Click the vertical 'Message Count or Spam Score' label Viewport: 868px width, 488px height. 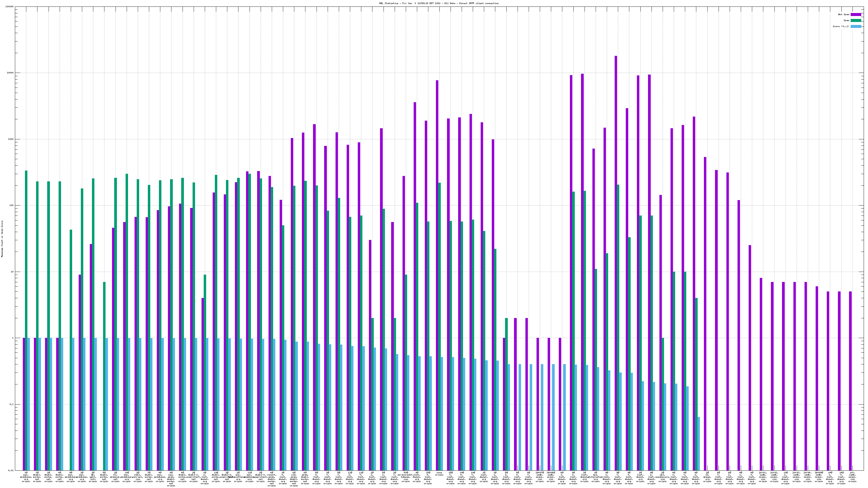2,239
